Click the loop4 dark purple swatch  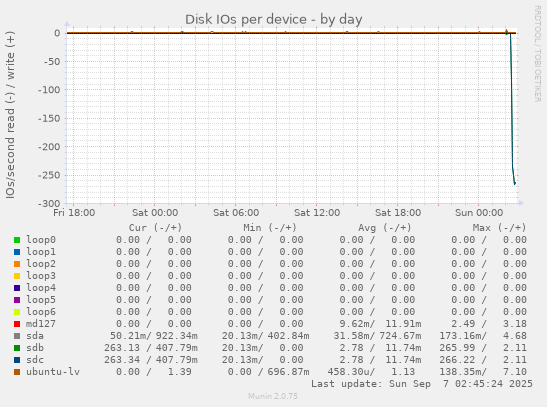point(17,288)
